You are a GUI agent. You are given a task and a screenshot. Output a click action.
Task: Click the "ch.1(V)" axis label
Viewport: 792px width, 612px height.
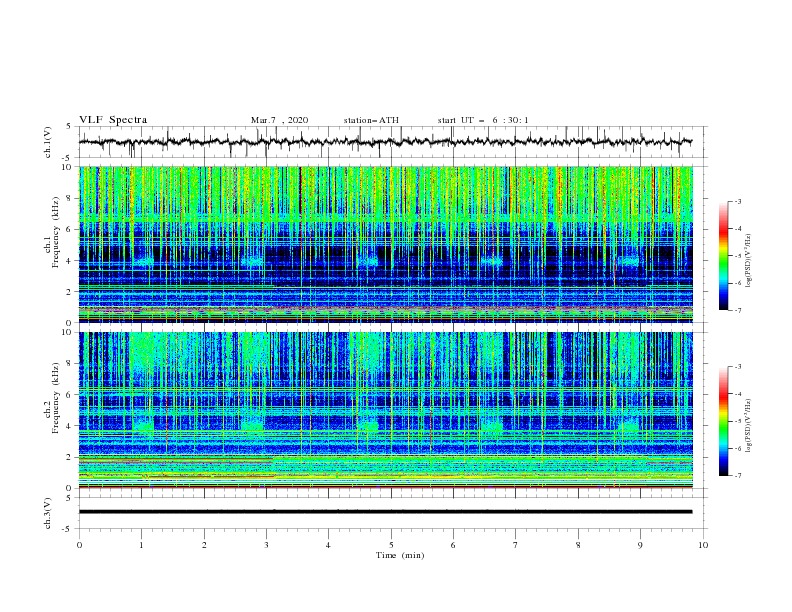click(x=48, y=142)
